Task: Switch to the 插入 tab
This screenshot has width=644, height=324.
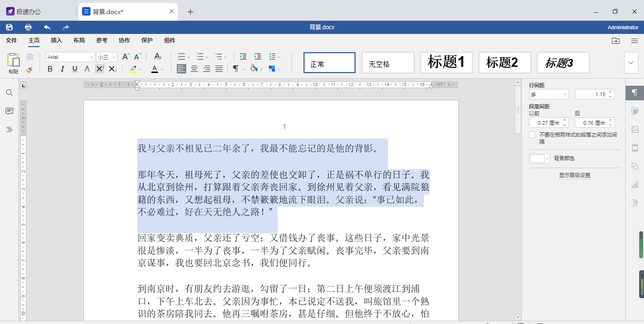Action: 57,40
